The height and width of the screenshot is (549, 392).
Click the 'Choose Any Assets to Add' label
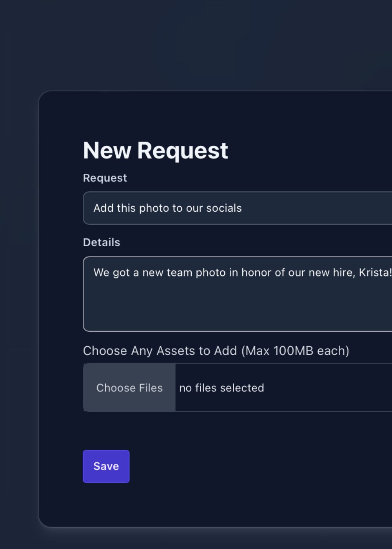(x=160, y=350)
